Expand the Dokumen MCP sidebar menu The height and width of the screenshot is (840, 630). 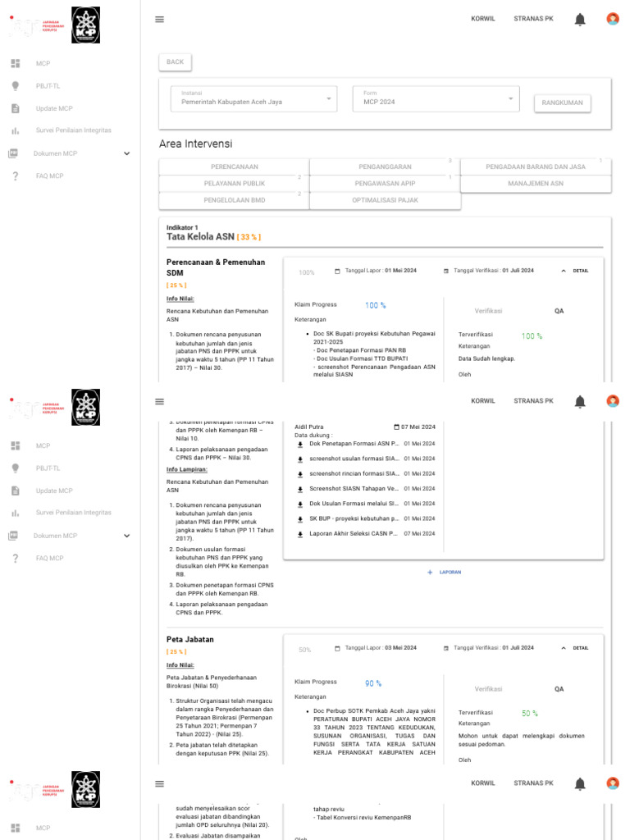coord(126,153)
